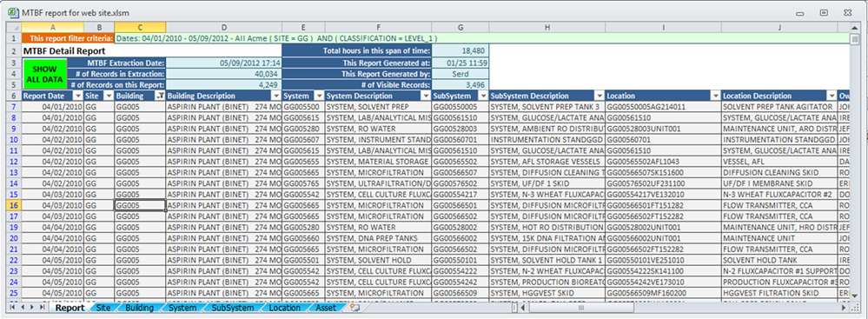Click the 01/25 11:59 generated-at cell
This screenshot has width=868, height=319.
(x=460, y=63)
